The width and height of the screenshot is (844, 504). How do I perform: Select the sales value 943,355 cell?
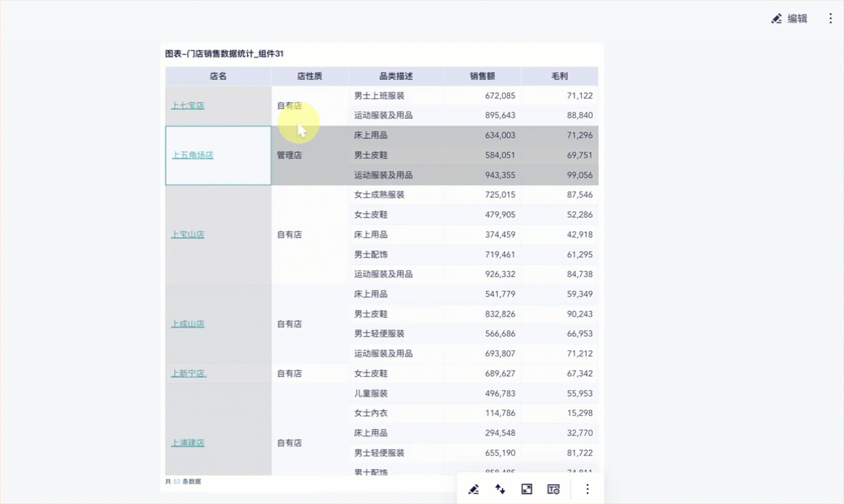(x=482, y=175)
